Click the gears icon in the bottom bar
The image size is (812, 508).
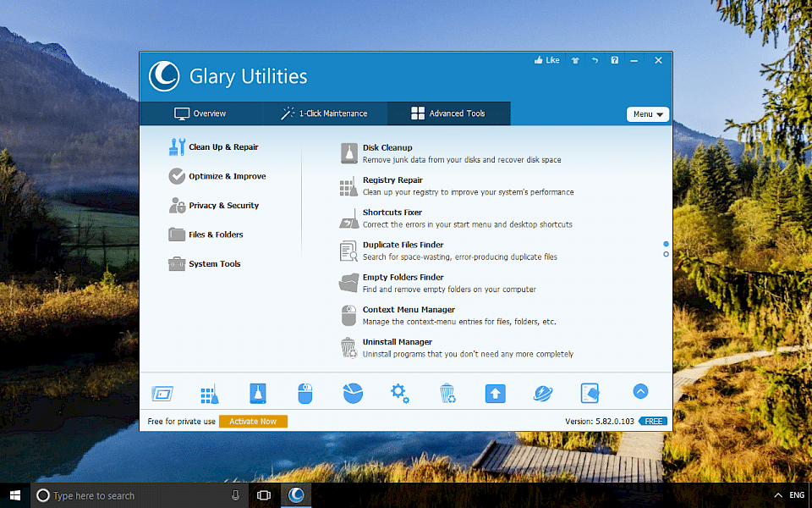(x=400, y=394)
